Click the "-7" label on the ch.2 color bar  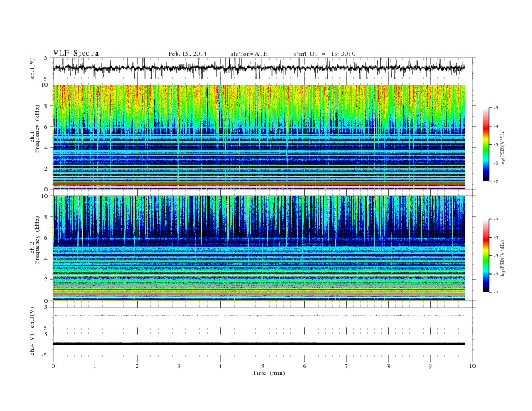(x=496, y=292)
